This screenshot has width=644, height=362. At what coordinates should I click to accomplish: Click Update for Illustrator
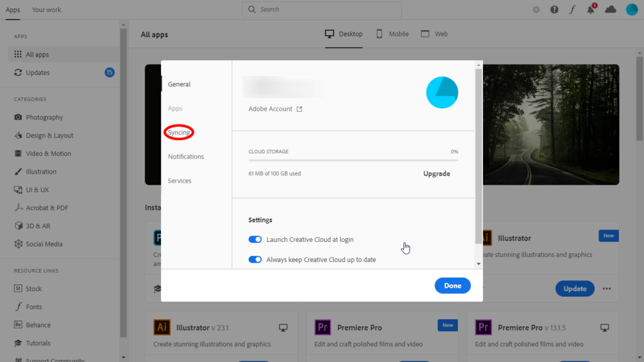coord(575,288)
